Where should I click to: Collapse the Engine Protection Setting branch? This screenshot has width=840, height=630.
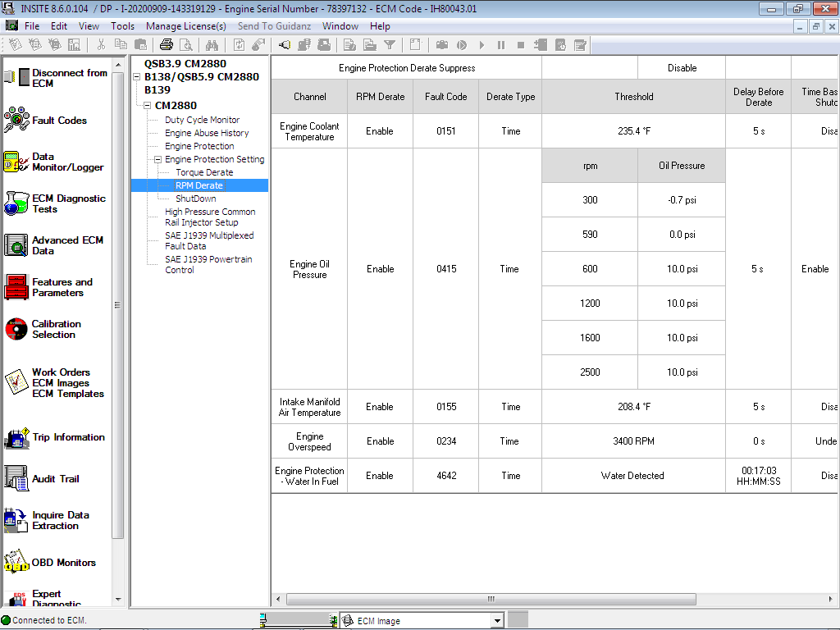pyautogui.click(x=156, y=159)
